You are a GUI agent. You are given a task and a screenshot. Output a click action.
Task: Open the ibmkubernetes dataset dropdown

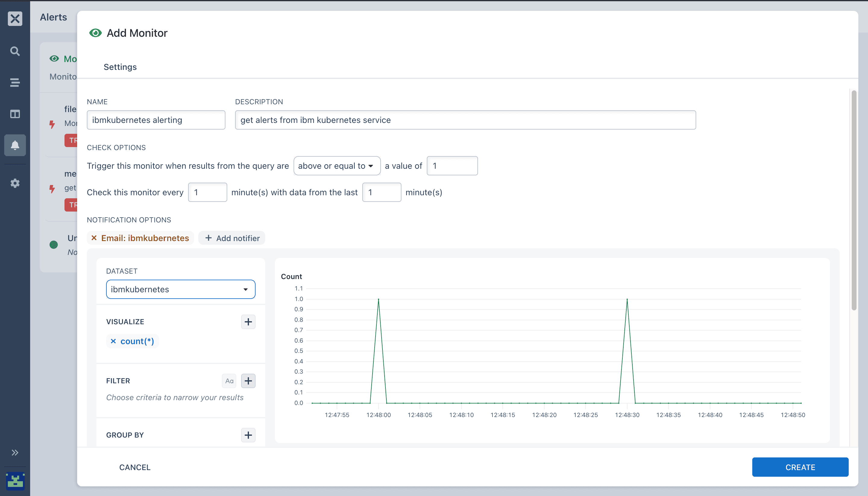(x=181, y=289)
